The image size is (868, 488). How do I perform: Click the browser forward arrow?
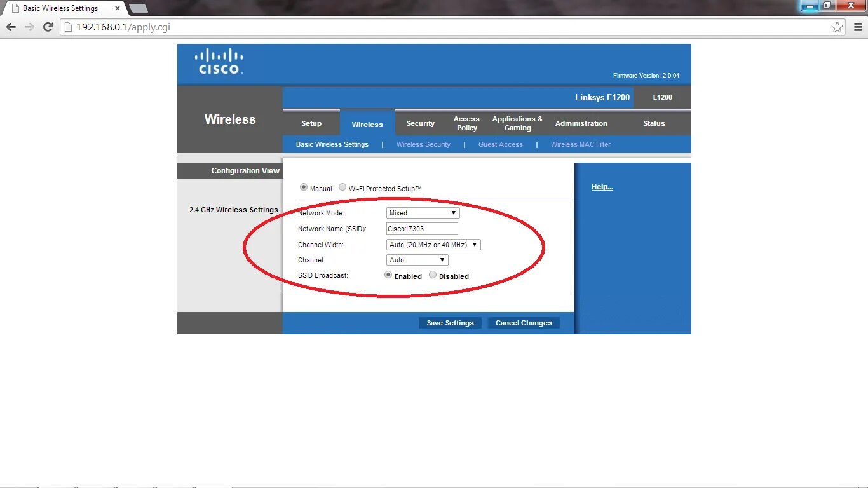[x=29, y=27]
